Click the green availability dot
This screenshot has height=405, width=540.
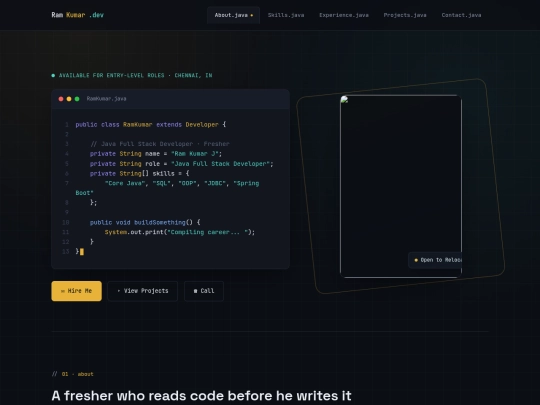[53, 75]
